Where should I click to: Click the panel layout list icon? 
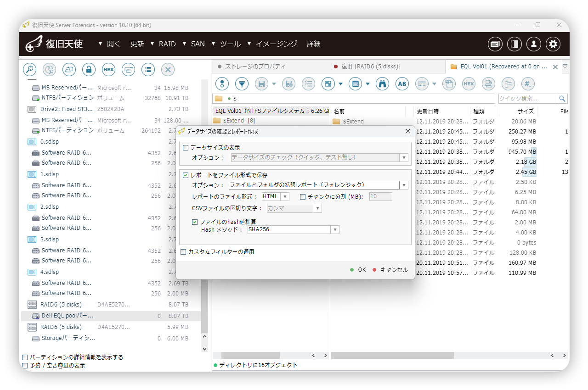[x=355, y=84]
